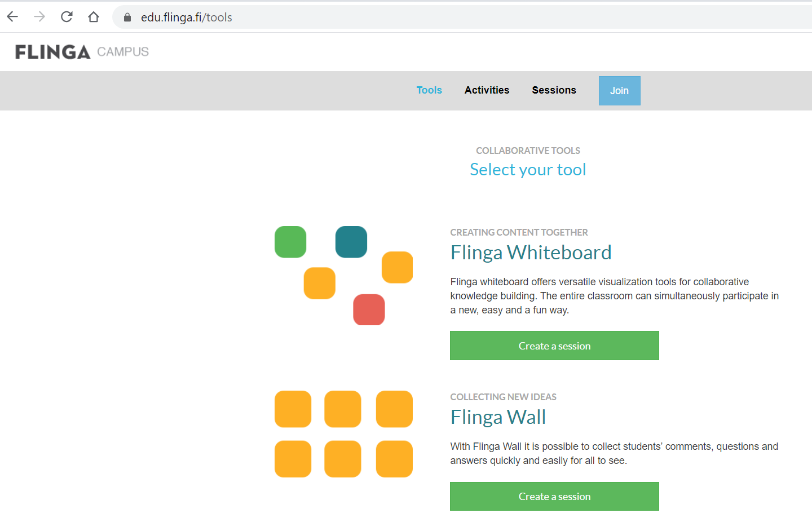Click the Flinga Campus logo

pos(82,52)
